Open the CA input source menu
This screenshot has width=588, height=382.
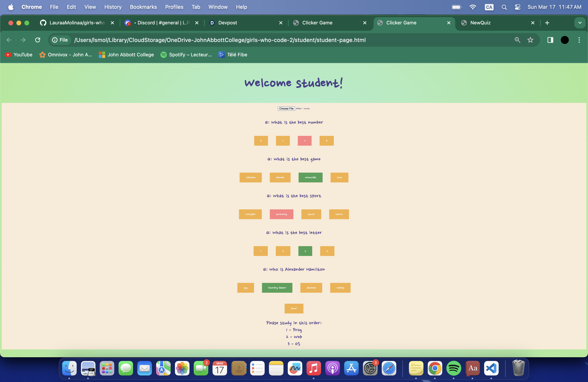(489, 7)
